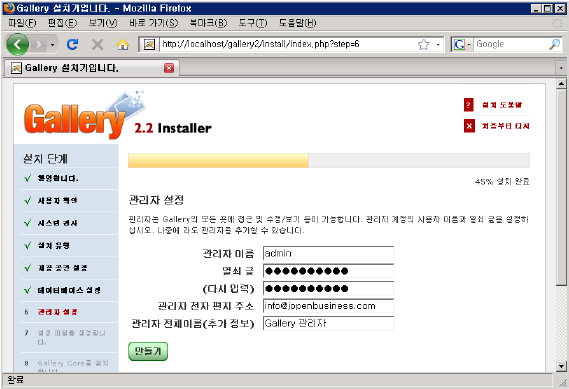Open the Google search engine selector
569x389 pixels.
click(462, 45)
